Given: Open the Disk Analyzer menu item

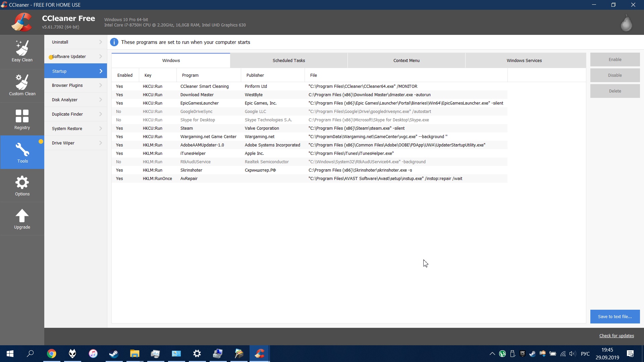Looking at the screenshot, I should tap(65, 100).
